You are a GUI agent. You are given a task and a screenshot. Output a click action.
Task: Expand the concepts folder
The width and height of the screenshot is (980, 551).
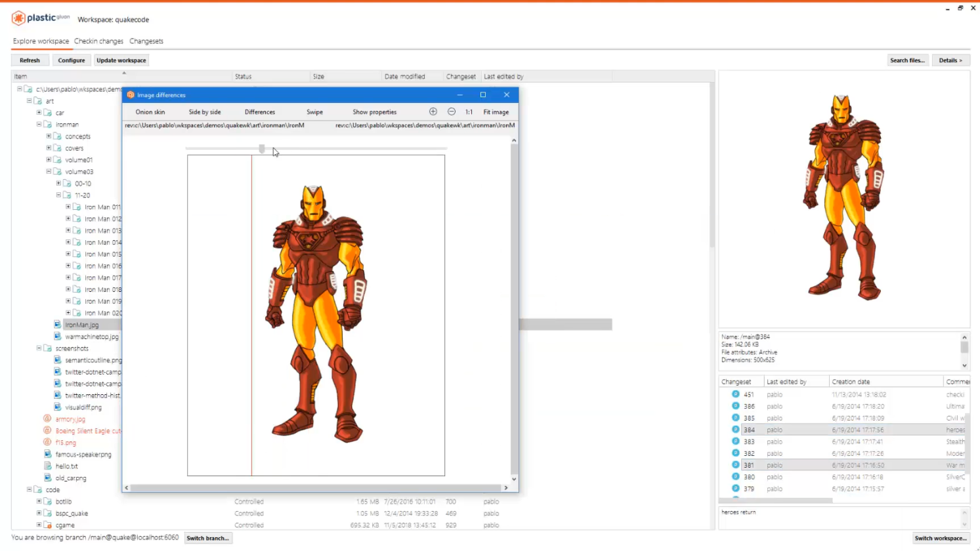click(49, 136)
